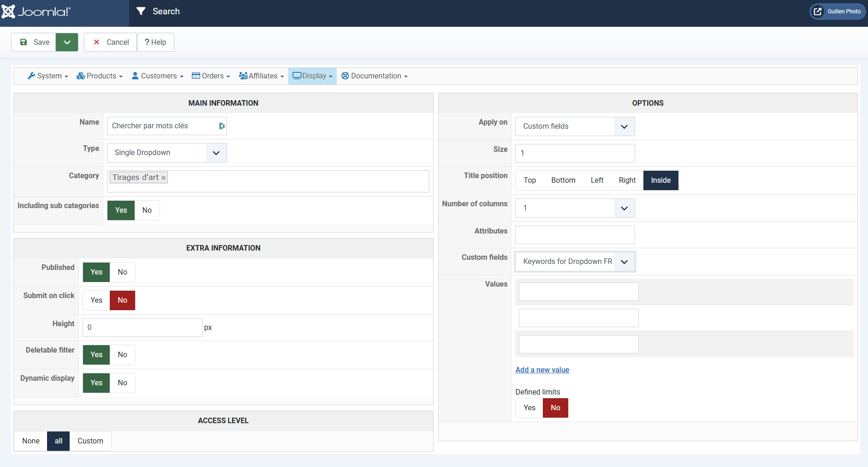Open the Guillen Photo site link icon

(818, 12)
